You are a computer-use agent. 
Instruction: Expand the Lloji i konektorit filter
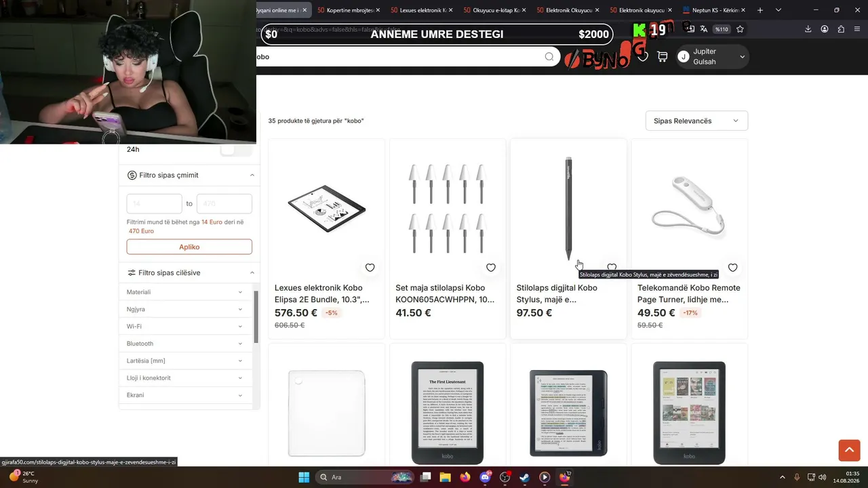point(184,378)
